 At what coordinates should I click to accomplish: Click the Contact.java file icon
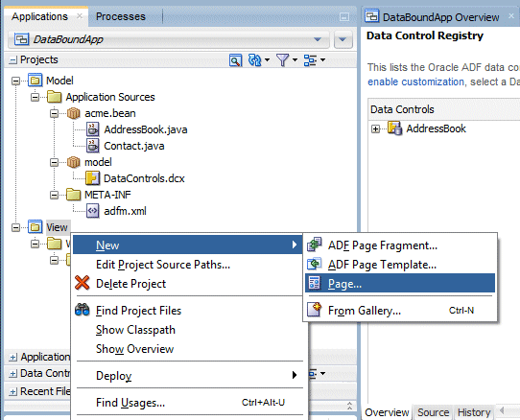(x=92, y=146)
